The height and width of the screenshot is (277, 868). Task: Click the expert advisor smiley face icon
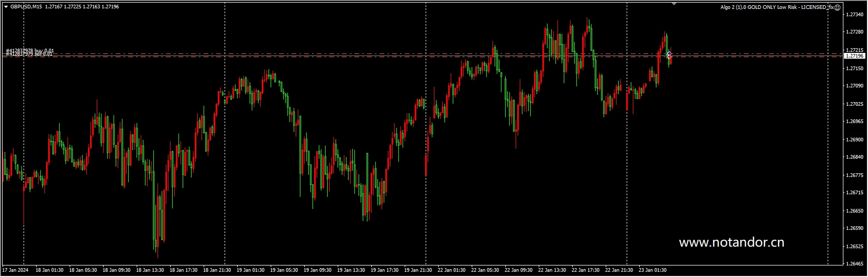pos(837,7)
